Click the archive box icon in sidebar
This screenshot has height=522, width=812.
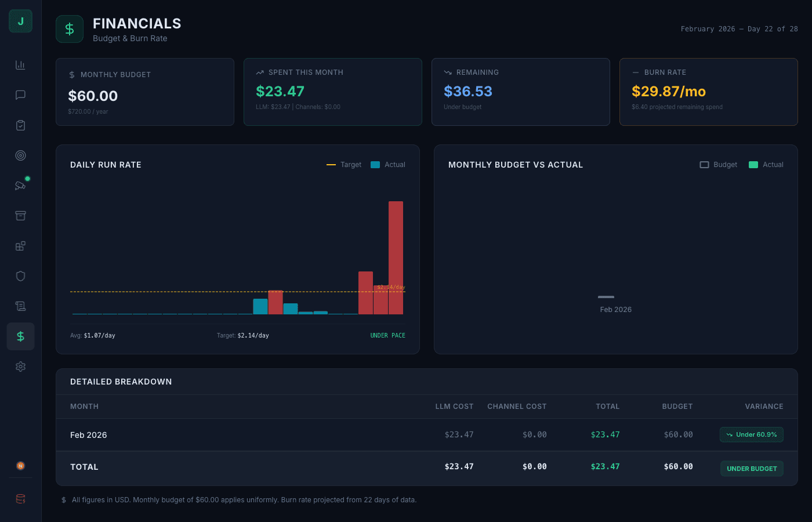coord(20,215)
